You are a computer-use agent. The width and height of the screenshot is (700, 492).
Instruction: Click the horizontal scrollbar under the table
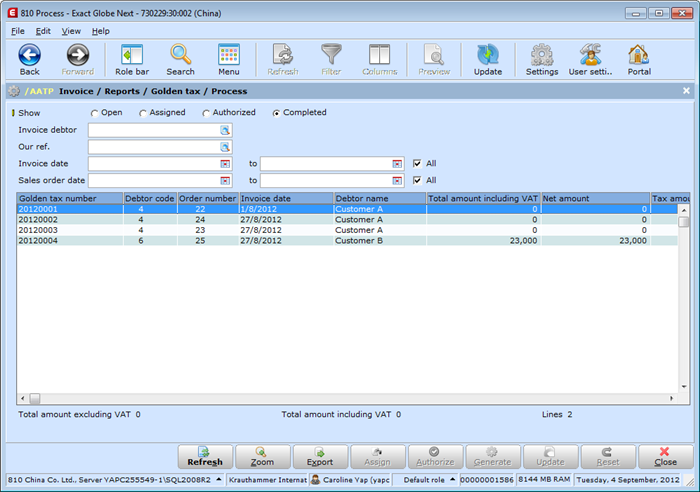350,398
